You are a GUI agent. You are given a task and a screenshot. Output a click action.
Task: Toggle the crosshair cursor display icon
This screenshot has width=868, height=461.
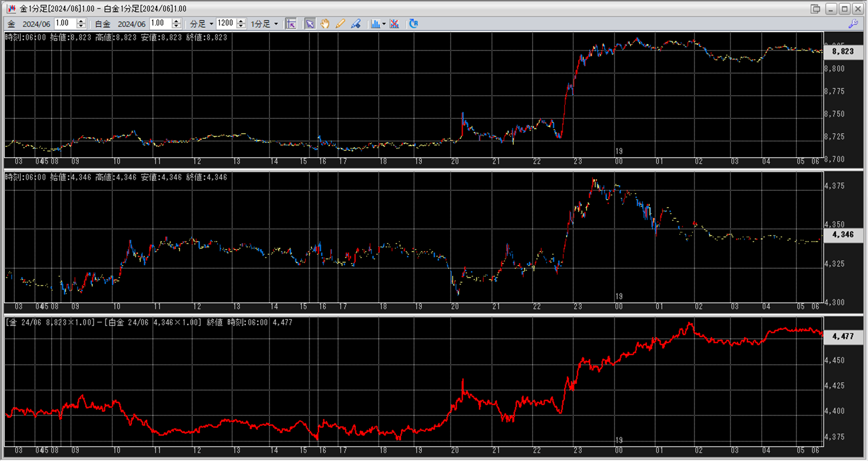291,24
